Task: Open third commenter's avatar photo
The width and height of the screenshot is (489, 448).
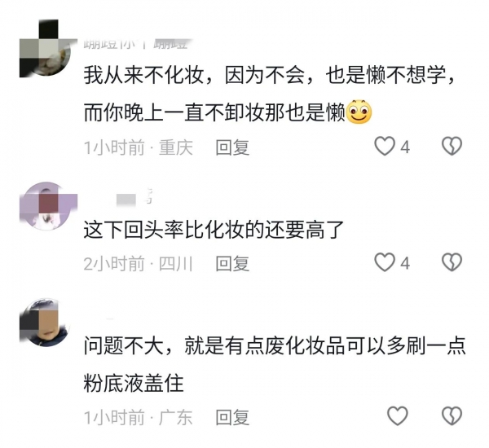Action: tap(46, 323)
